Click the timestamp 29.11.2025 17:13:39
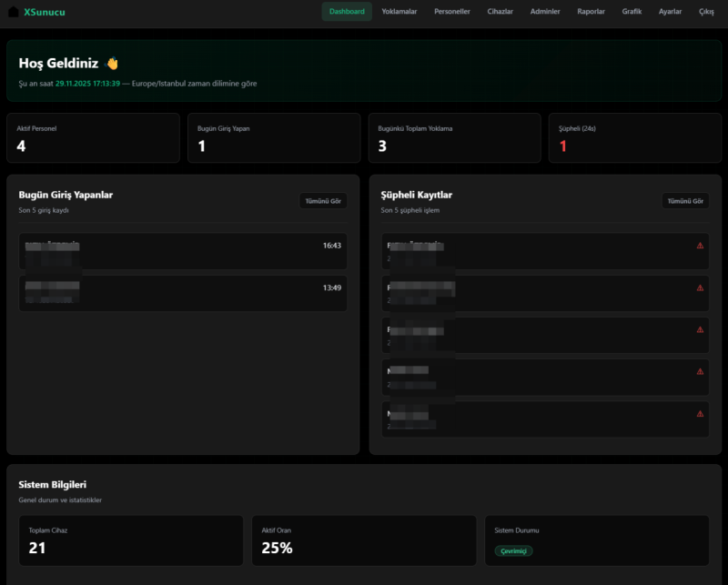Viewport: 728px width, 585px height. (87, 84)
